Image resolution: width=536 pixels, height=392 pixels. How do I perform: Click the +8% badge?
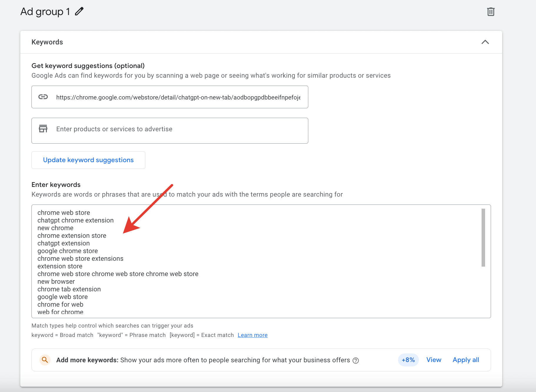408,360
